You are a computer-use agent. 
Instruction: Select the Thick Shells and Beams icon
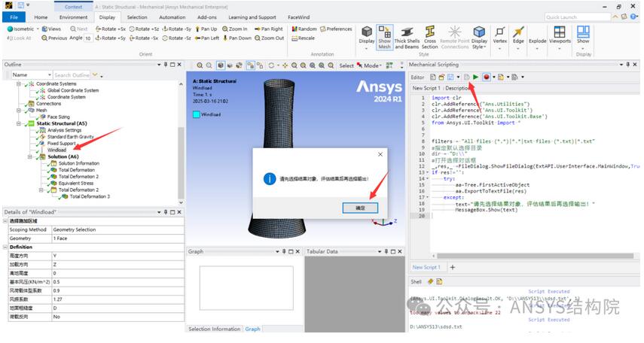(x=407, y=36)
